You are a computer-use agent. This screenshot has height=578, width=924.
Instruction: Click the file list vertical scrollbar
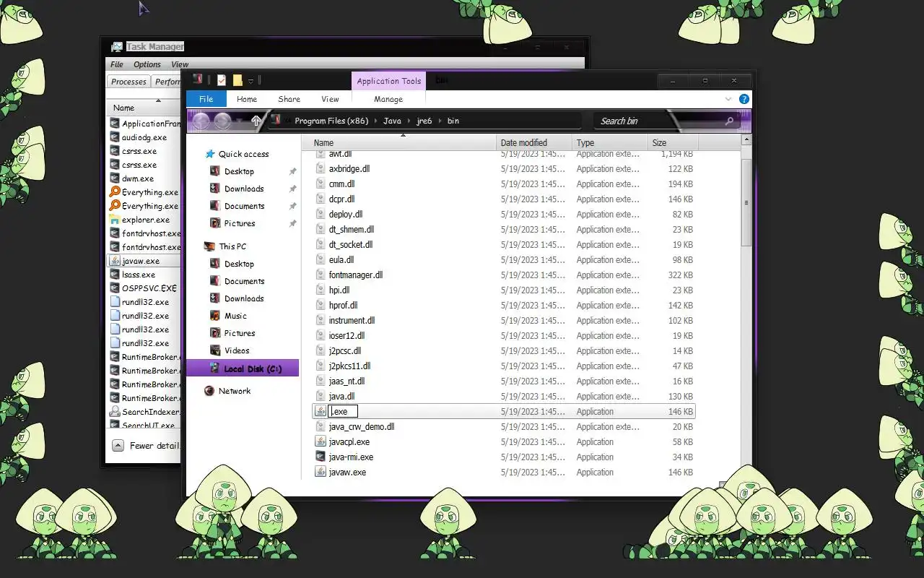(x=746, y=202)
